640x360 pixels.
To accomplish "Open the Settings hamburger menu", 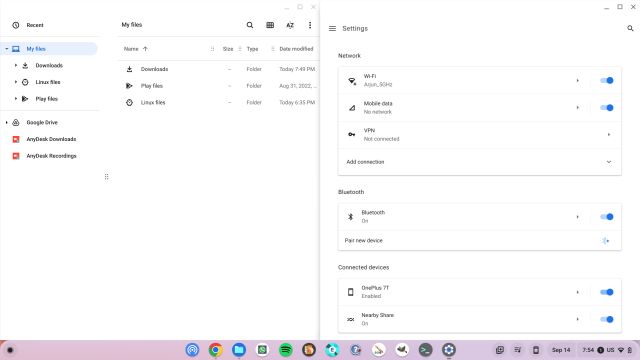I will (332, 29).
